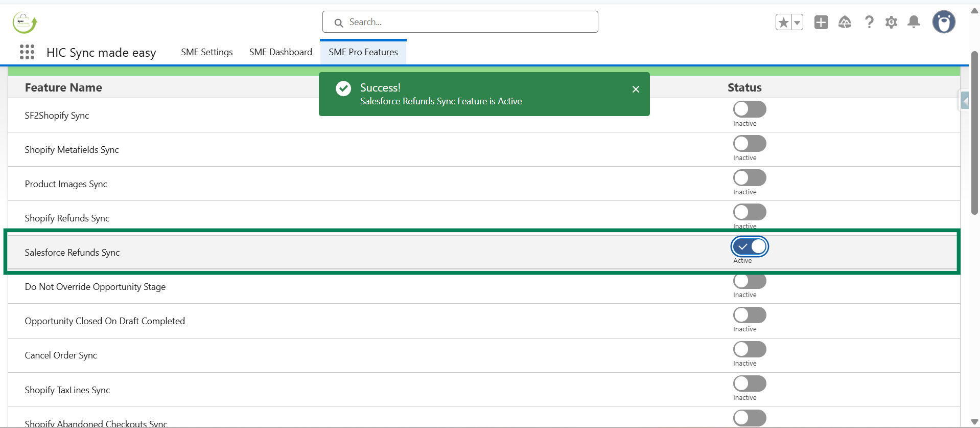This screenshot has width=980, height=428.
Task: Enable Opportunity Closed On Draft Completed toggle
Action: [x=750, y=315]
